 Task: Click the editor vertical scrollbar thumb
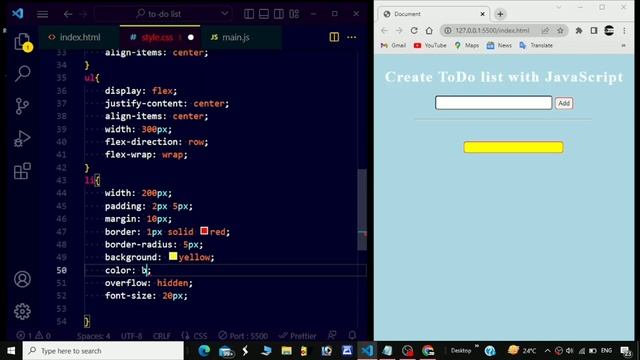pyautogui.click(x=362, y=209)
